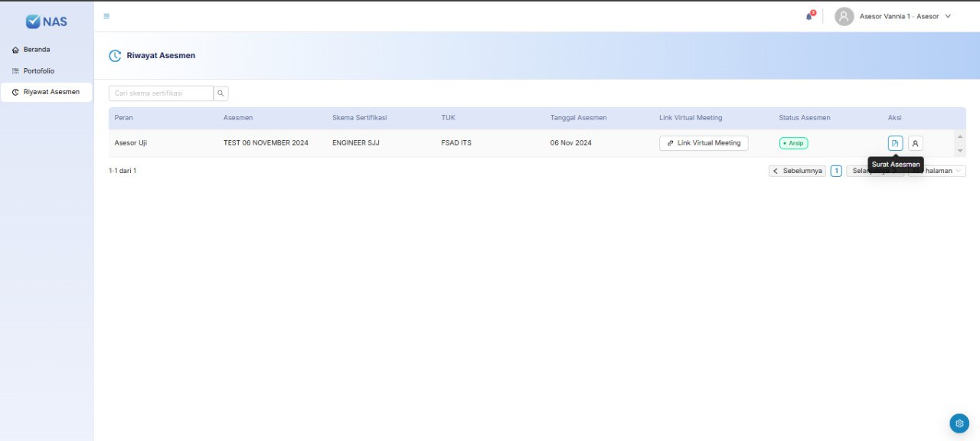Go to Beranda in sidebar
Image resolution: width=980 pixels, height=441 pixels.
pyautogui.click(x=37, y=50)
